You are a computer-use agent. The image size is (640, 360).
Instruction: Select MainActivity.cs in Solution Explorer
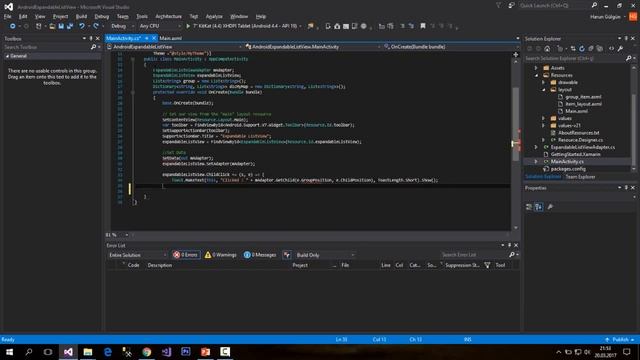pos(567,162)
